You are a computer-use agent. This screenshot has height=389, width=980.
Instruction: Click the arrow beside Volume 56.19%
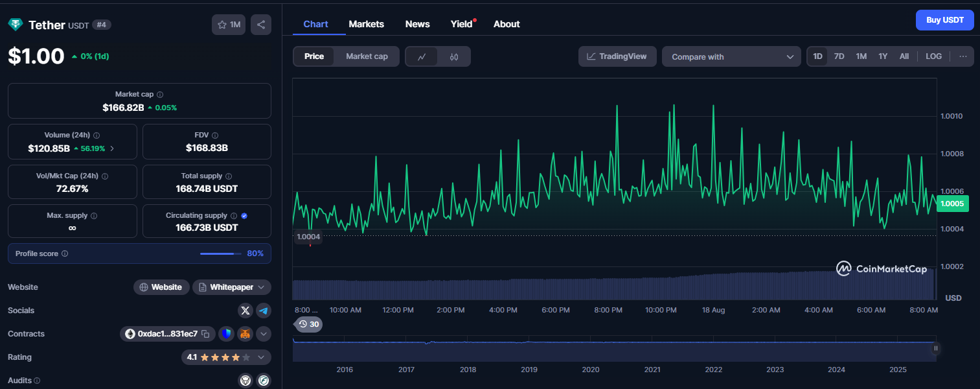pos(112,148)
